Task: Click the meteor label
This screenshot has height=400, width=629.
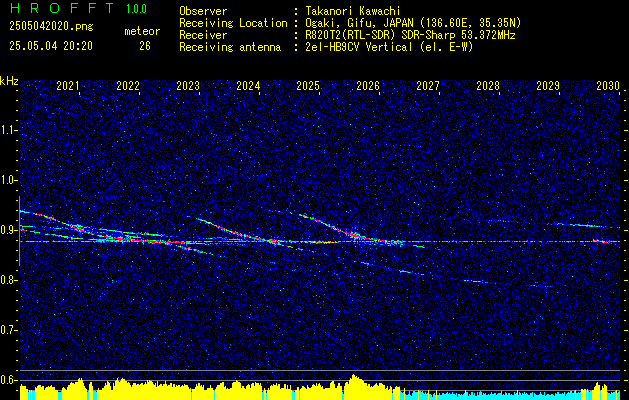Action: pyautogui.click(x=142, y=31)
